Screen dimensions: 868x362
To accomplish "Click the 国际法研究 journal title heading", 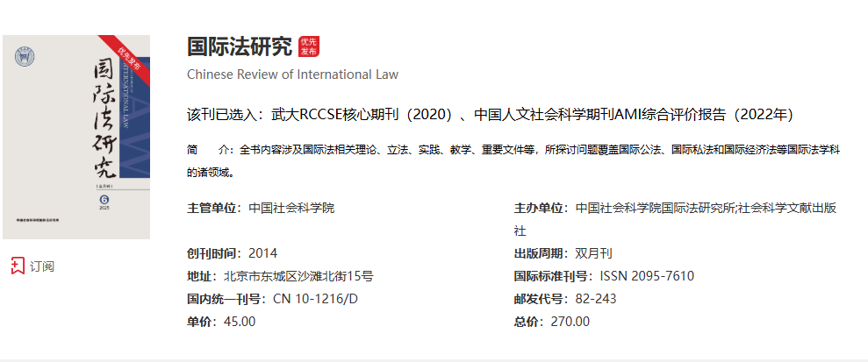I will click(239, 46).
